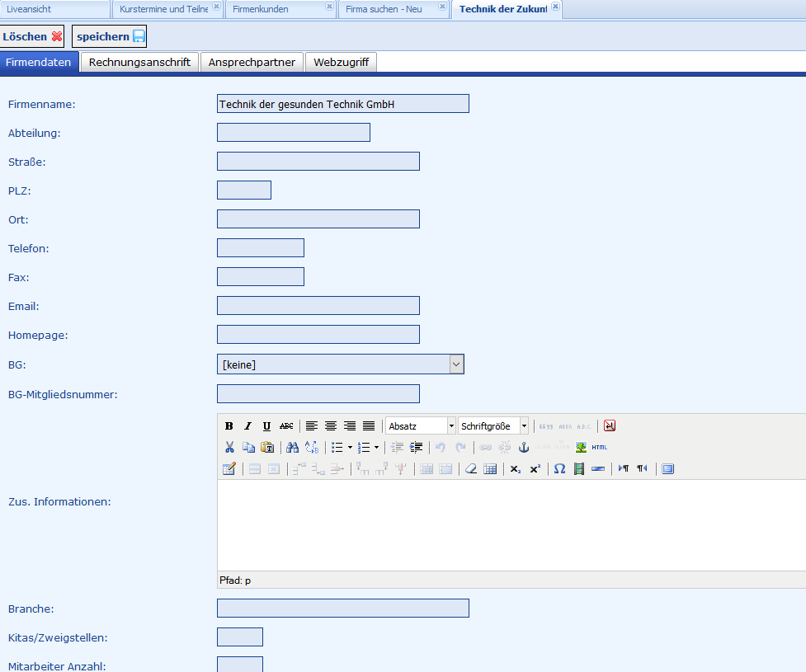The width and height of the screenshot is (806, 672).
Task: Click the speichern save button
Action: [x=110, y=37]
